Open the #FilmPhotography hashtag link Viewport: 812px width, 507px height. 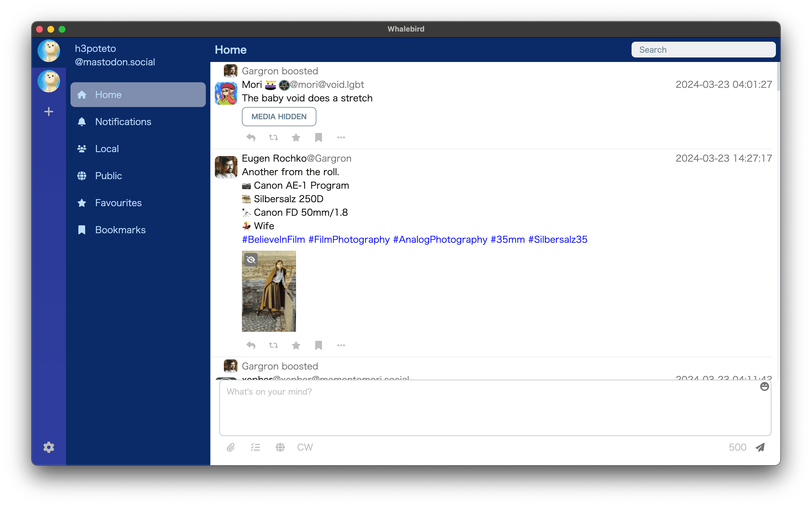click(349, 239)
